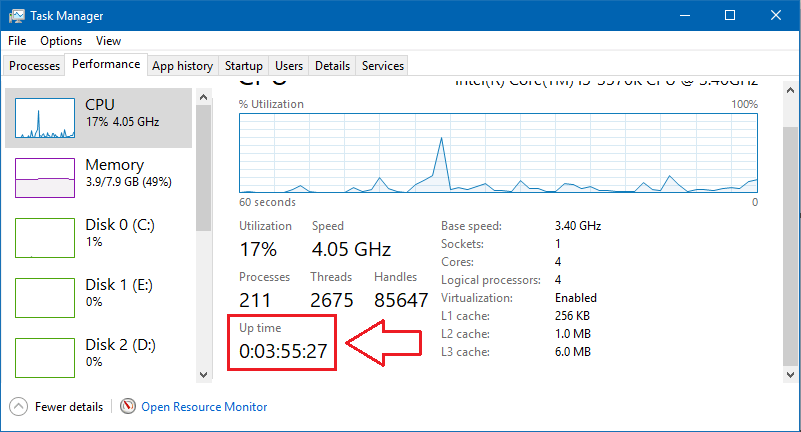The height and width of the screenshot is (432, 801).
Task: Close the Task Manager window
Action: (775, 15)
